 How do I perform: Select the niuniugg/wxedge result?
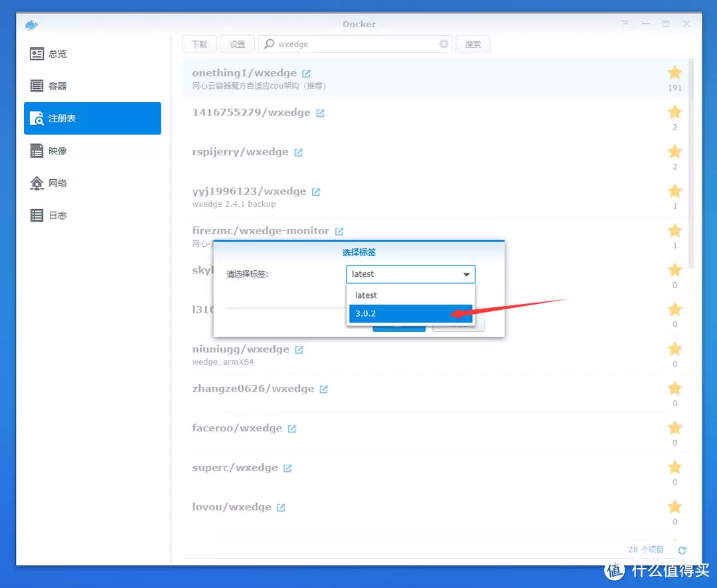(x=434, y=354)
